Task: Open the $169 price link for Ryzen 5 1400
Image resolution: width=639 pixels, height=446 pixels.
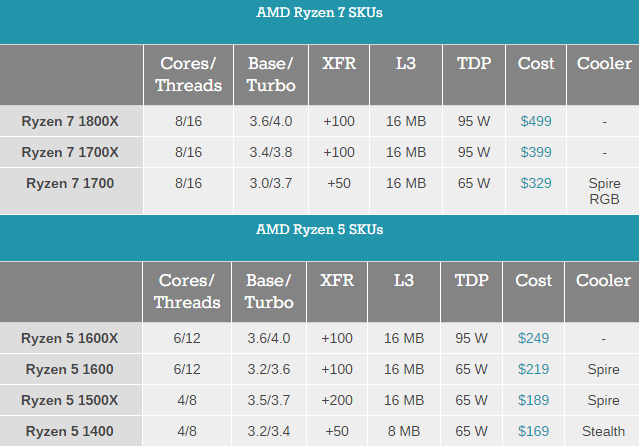Action: (533, 431)
